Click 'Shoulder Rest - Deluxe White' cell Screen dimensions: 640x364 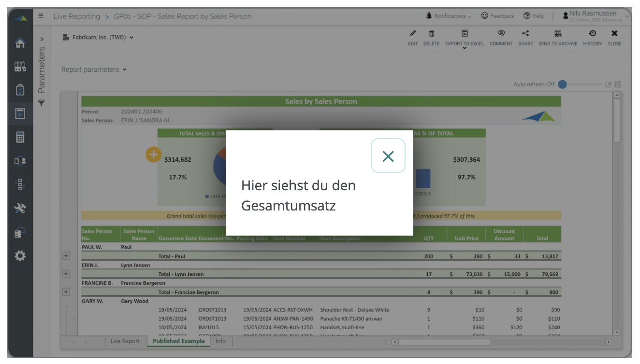[x=354, y=310]
